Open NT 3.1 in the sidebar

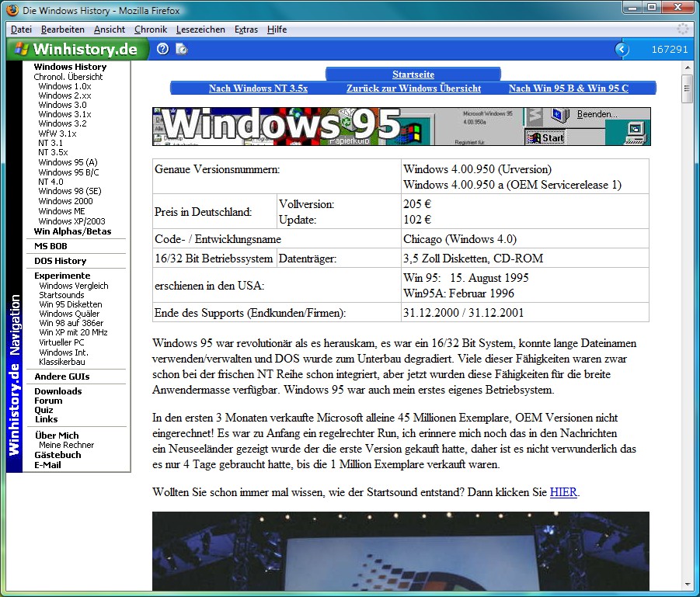(50, 143)
